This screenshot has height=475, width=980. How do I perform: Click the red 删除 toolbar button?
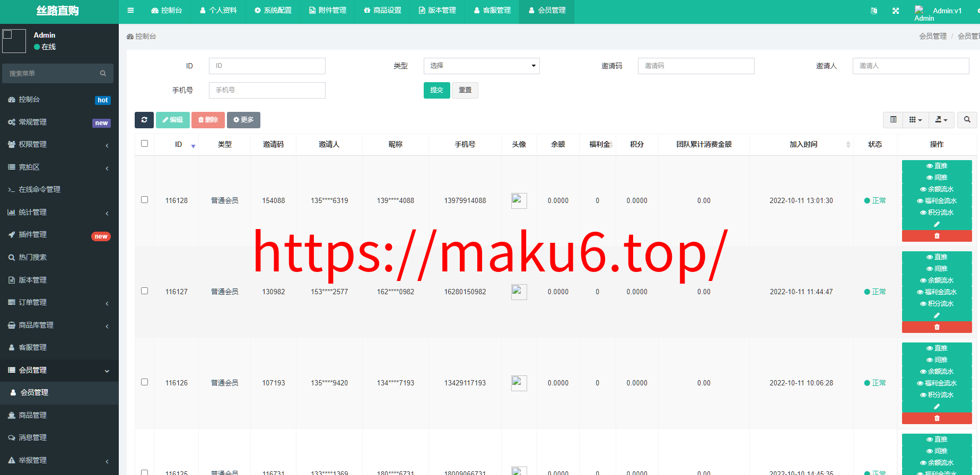click(x=208, y=120)
